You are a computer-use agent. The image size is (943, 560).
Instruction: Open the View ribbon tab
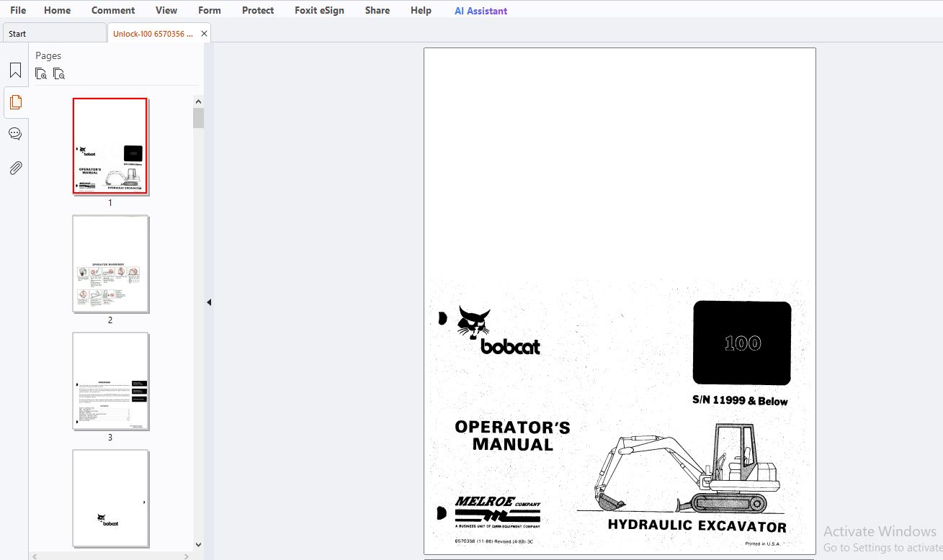(x=166, y=10)
